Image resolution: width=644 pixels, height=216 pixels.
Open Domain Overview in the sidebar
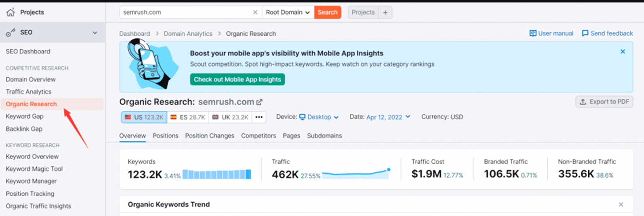(31, 79)
